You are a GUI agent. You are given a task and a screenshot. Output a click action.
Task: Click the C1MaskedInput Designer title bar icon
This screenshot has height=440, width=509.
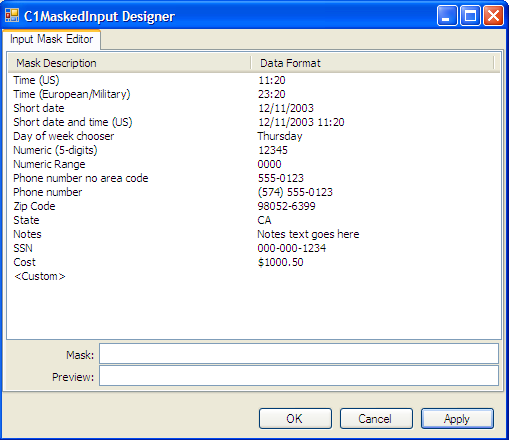point(12,15)
